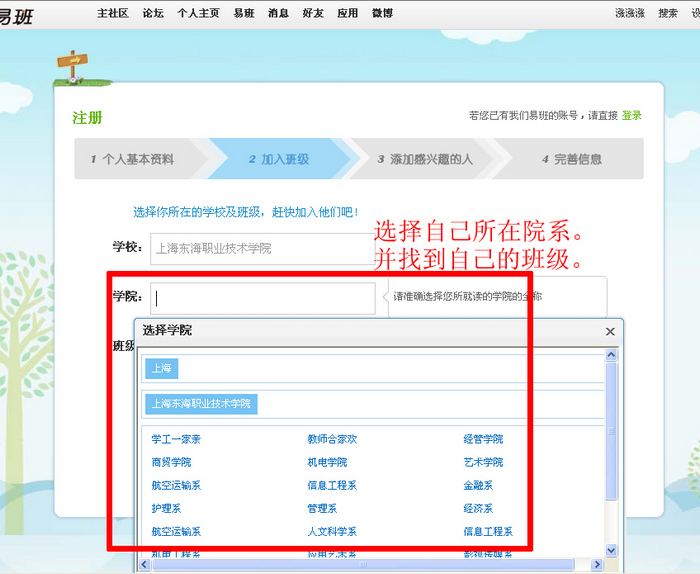Screen dimensions: 700x574
Task: Open the 论坛 navigation item
Action: [x=153, y=13]
